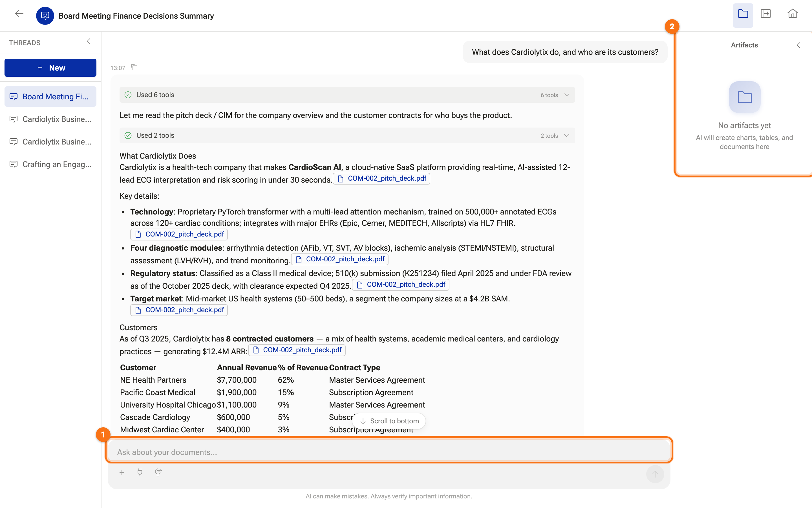Click the Artifacts panel title
The width and height of the screenshot is (812, 508).
click(744, 45)
